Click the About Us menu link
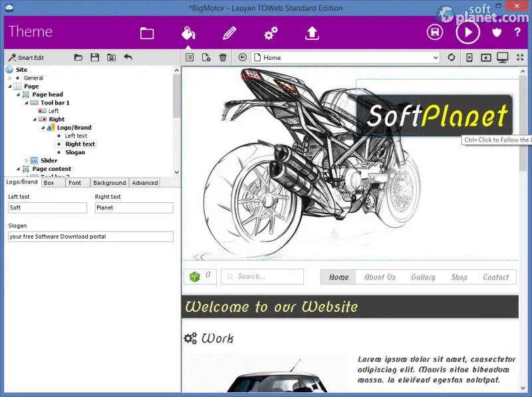The image size is (532, 397). [x=380, y=277]
